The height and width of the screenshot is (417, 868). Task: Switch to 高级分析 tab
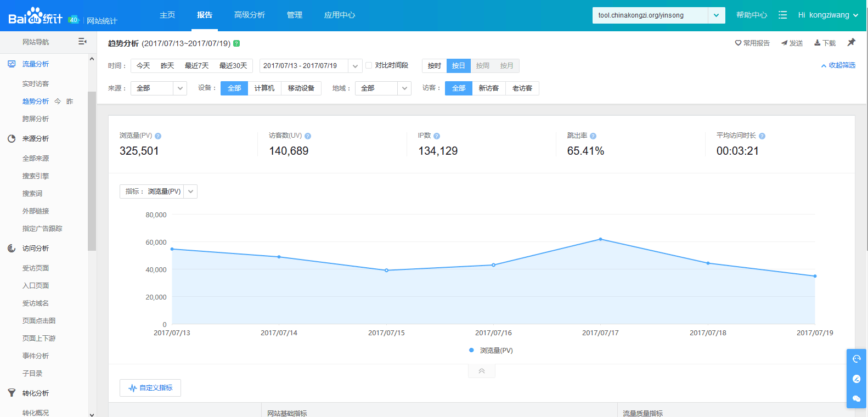pyautogui.click(x=249, y=15)
